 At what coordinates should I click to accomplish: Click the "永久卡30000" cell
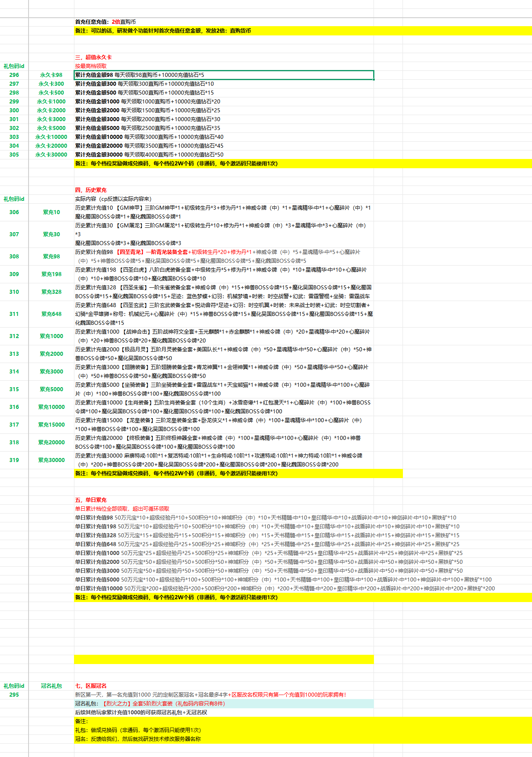(51, 155)
